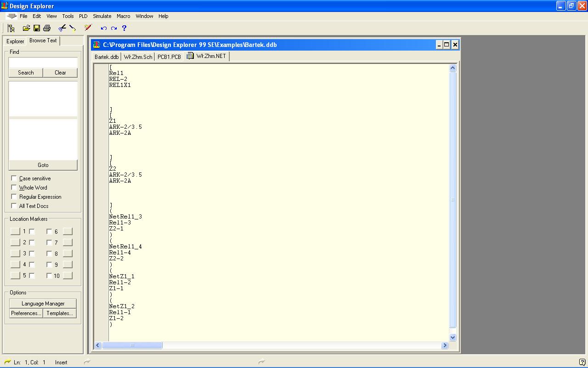Open the Window menu

pyautogui.click(x=144, y=16)
